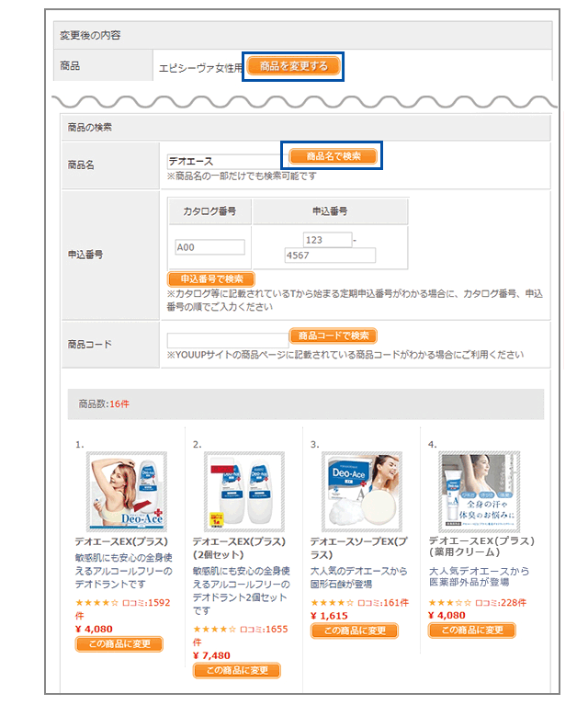Select the description 大人気のデオエースから固形石鹸が登場
588x716 pixels.
(x=359, y=577)
